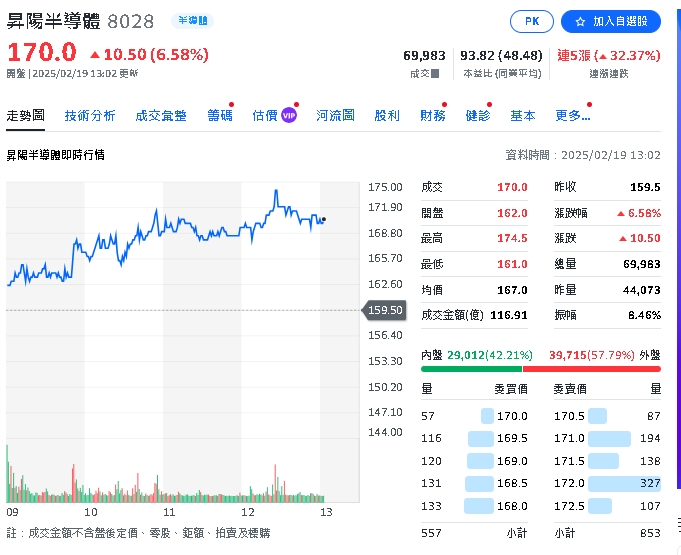681x555 pixels.
Task: Open the 估價 tab
Action: point(265,116)
